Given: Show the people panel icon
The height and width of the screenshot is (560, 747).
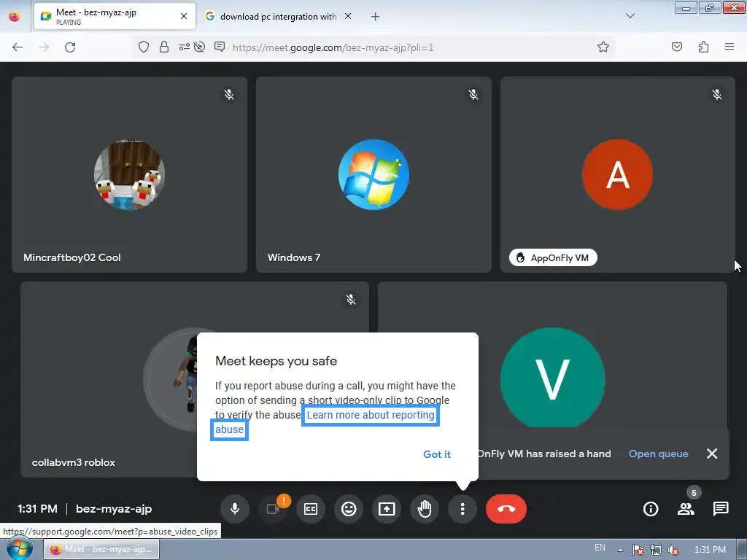Looking at the screenshot, I should [x=686, y=509].
